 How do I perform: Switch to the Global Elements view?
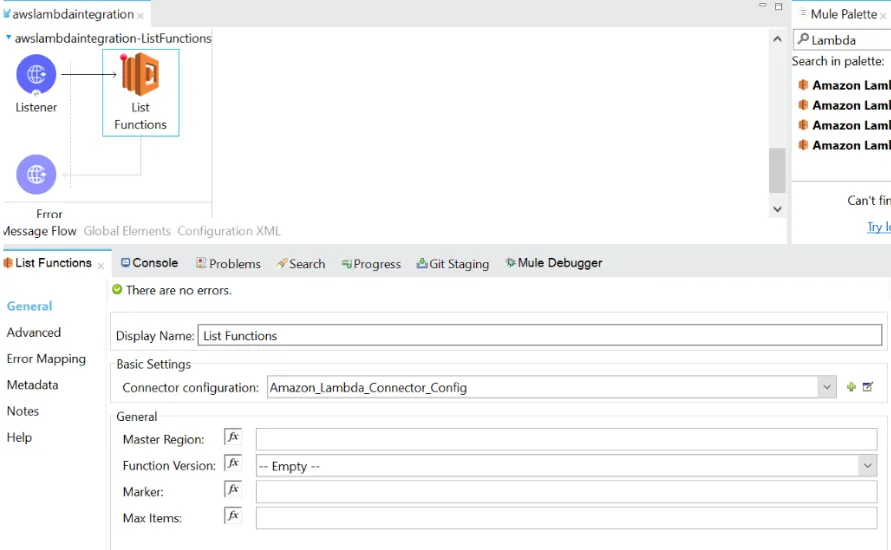(x=127, y=231)
